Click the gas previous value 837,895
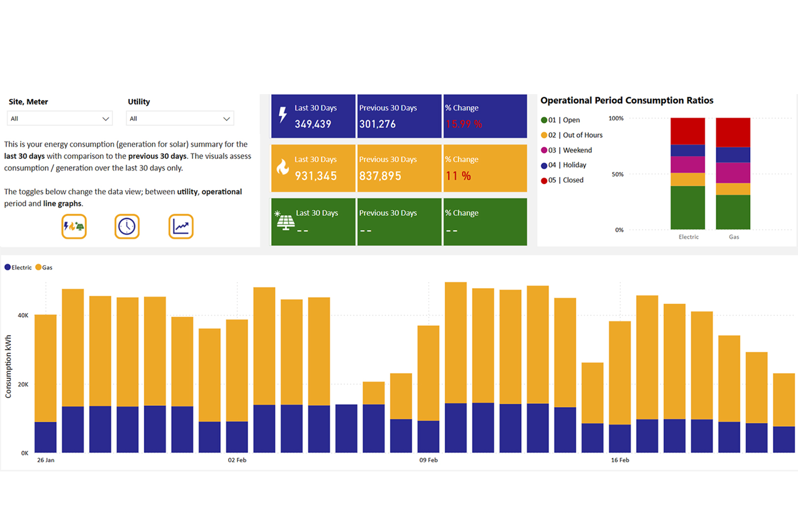The width and height of the screenshot is (798, 532). coord(380,176)
